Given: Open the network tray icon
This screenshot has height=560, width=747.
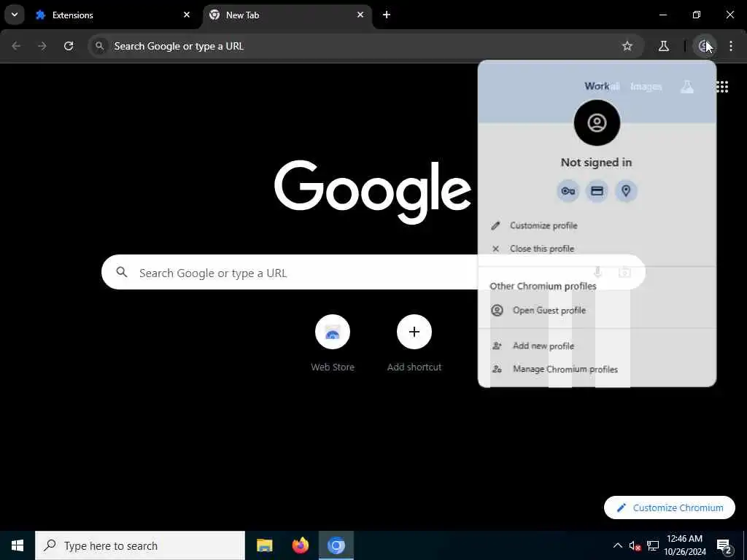Looking at the screenshot, I should [653, 545].
